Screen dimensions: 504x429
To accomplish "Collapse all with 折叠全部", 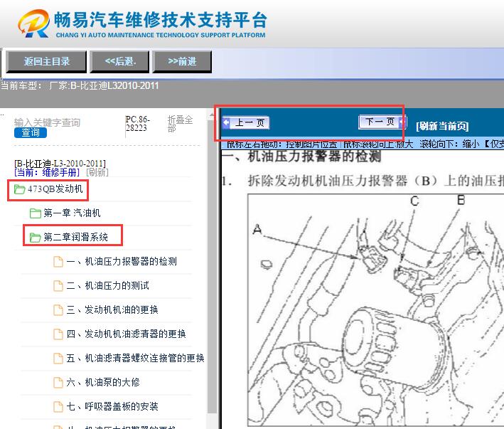I will [180, 124].
